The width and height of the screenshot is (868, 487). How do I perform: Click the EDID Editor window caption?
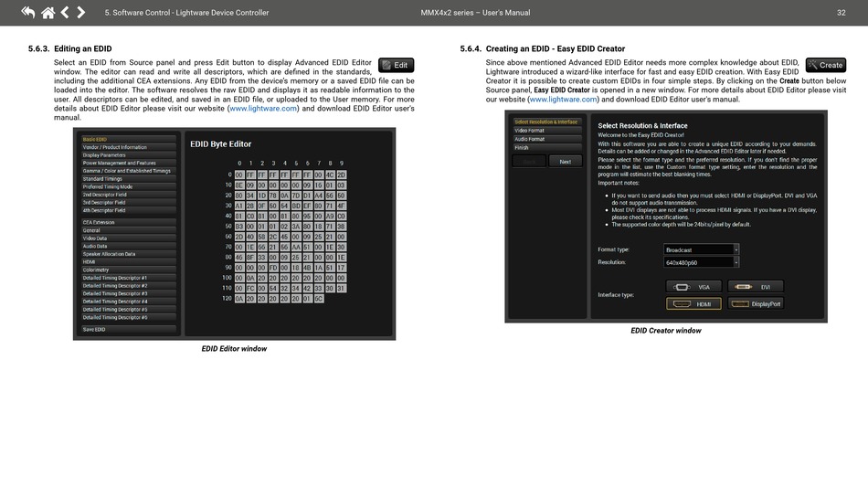(234, 349)
